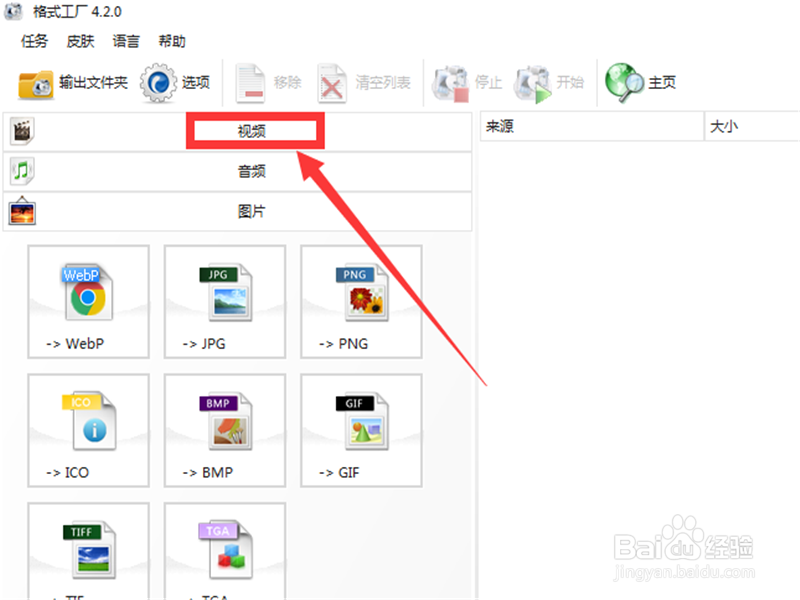Open the 帮助 menu
800x600 pixels.
pyautogui.click(x=172, y=41)
